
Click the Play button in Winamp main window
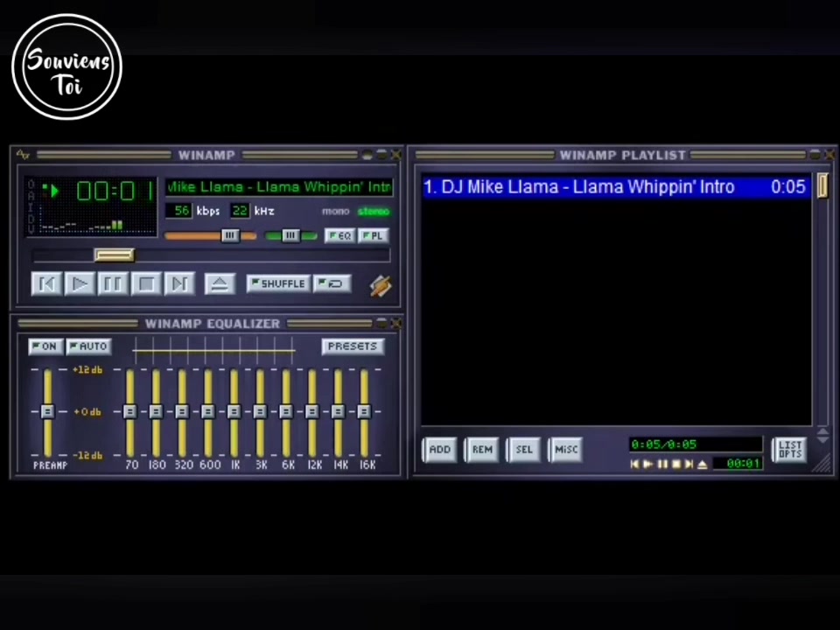80,283
